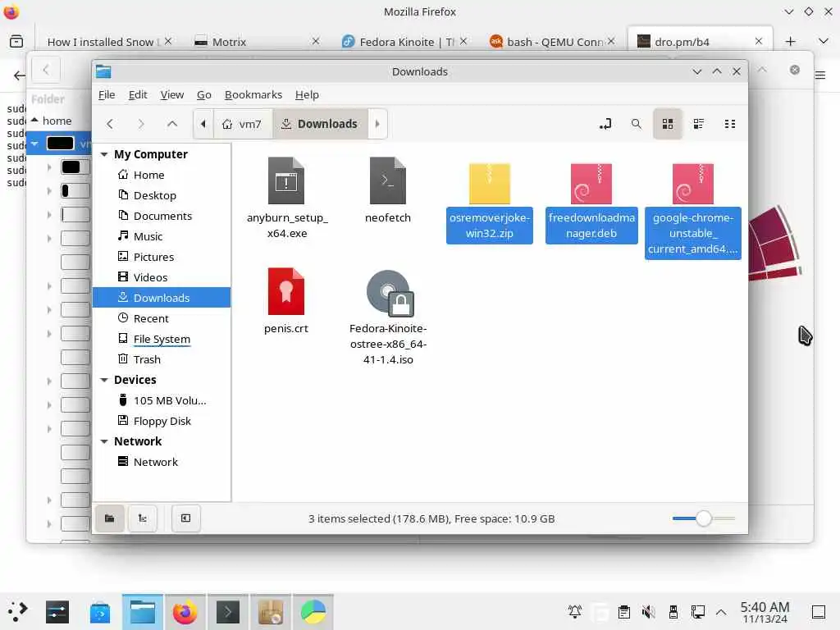Open Recent in sidebar
This screenshot has width=840, height=630.
162,318
